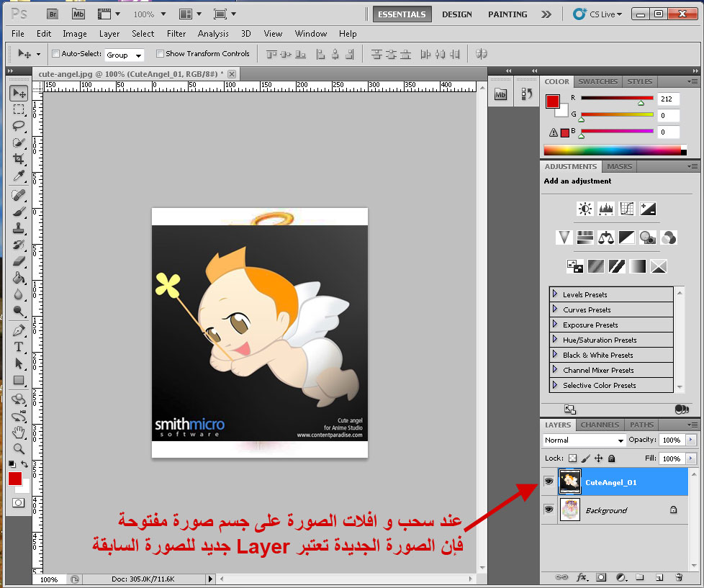Select the Clone Stamp tool

point(19,228)
